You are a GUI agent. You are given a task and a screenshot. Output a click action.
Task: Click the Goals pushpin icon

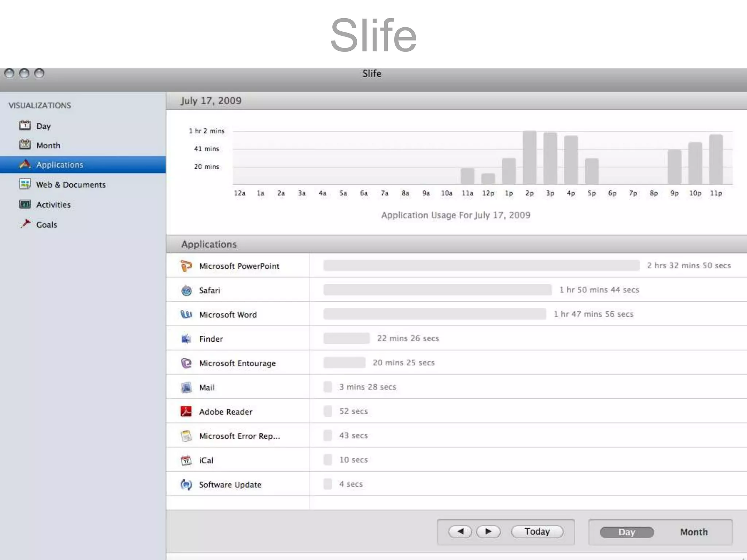[x=26, y=223]
